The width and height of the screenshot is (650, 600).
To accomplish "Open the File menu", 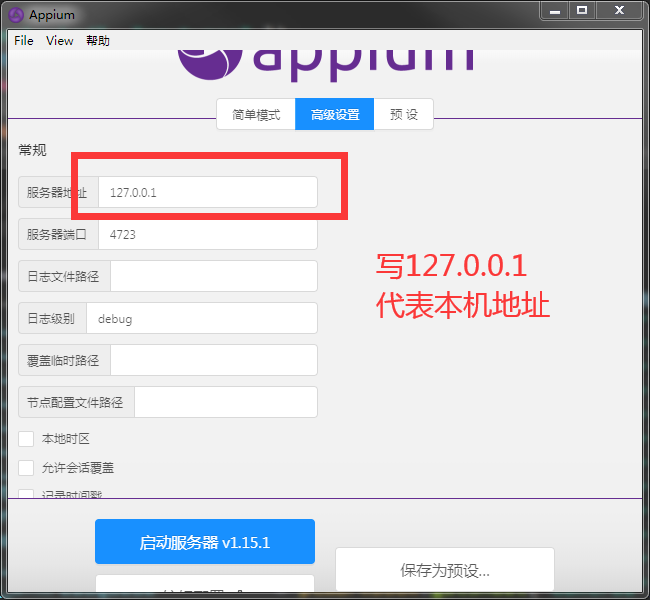I will (x=24, y=41).
